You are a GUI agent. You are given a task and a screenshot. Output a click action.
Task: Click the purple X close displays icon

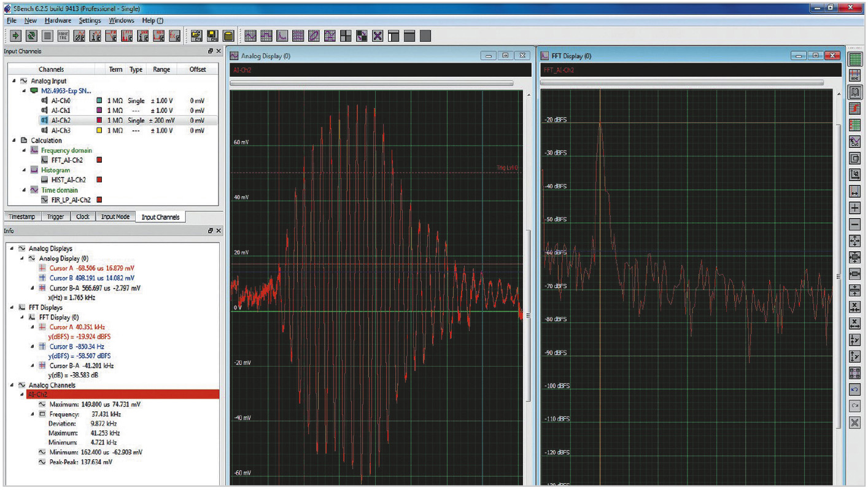coord(378,36)
